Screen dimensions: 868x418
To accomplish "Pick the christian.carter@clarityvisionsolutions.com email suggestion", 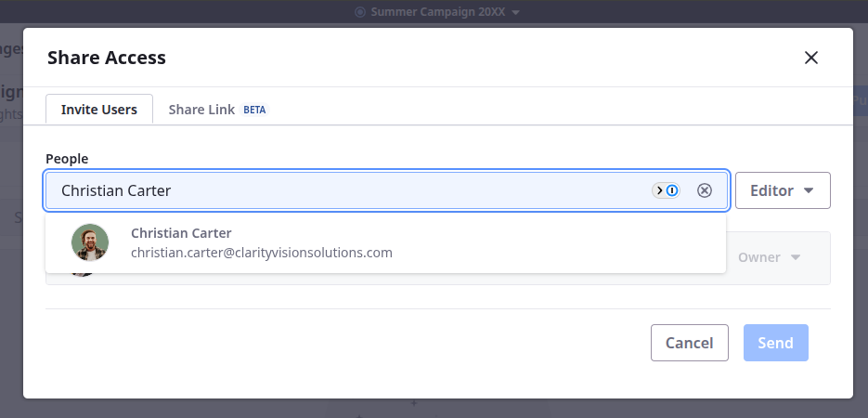I will [261, 253].
